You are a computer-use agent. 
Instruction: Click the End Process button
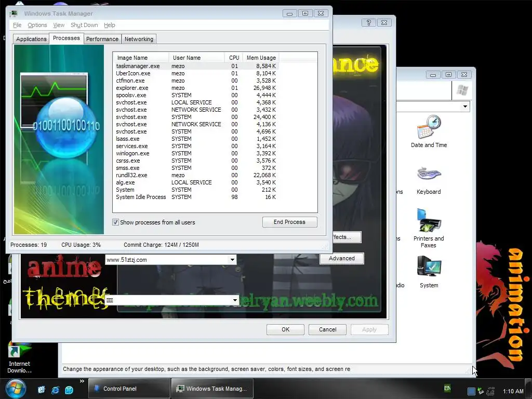click(x=290, y=222)
